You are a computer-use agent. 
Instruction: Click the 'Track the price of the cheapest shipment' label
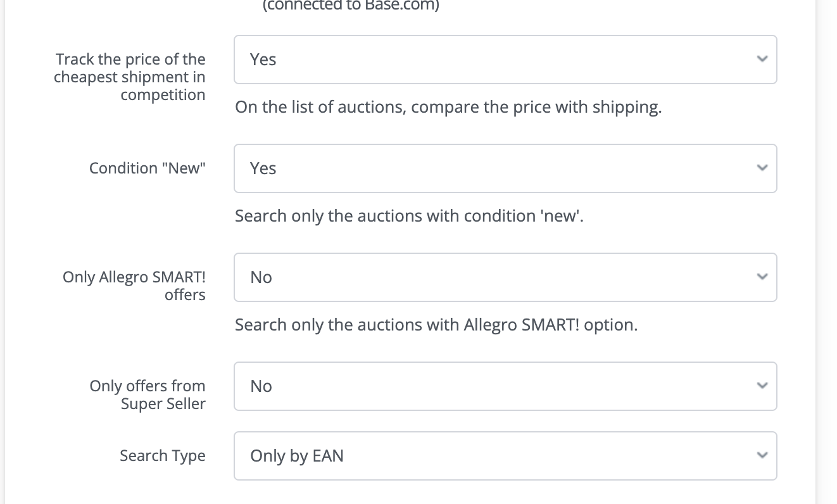[x=130, y=77]
